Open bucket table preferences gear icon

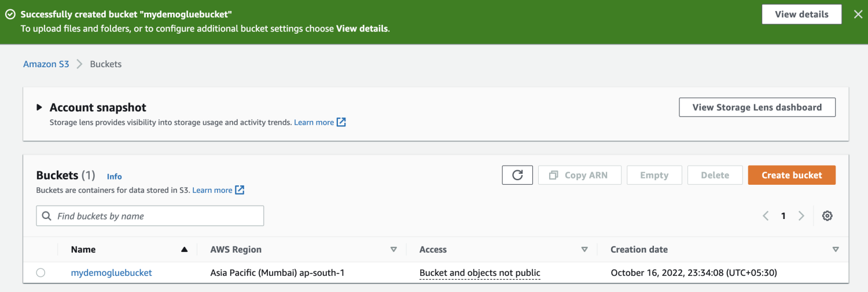[x=827, y=216]
